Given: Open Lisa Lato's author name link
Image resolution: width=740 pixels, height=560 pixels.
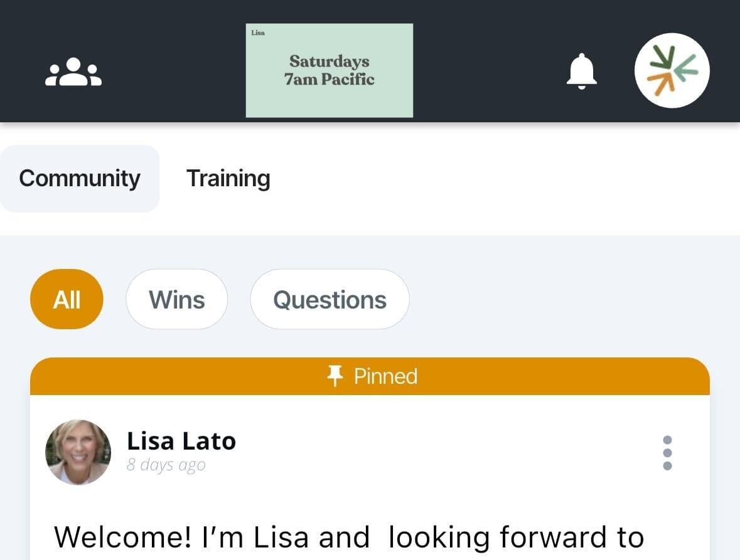Looking at the screenshot, I should click(181, 441).
